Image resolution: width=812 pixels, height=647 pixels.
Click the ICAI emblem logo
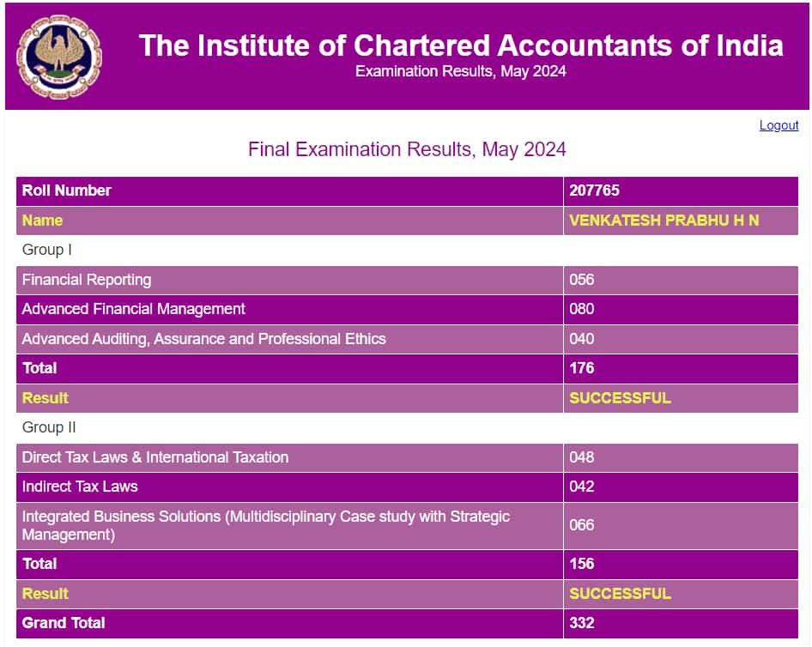tap(59, 57)
